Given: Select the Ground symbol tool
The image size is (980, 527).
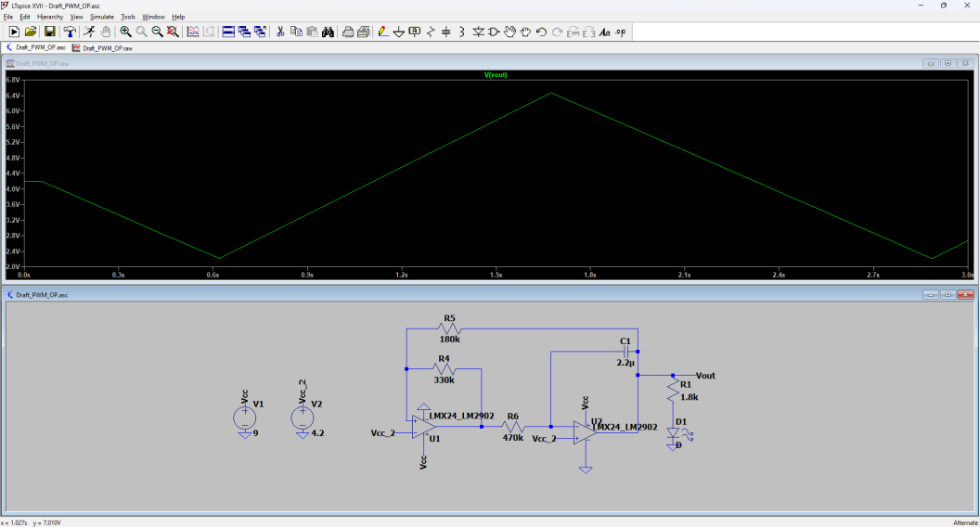Looking at the screenshot, I should point(399,32).
